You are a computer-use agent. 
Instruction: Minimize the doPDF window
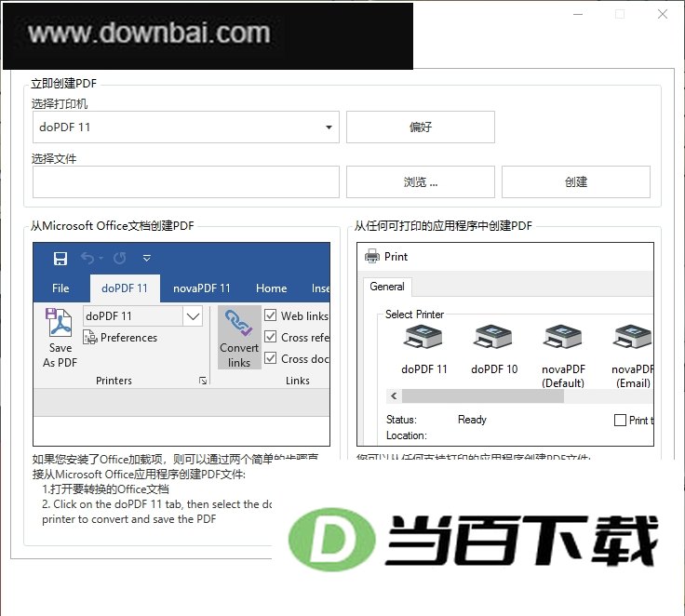tap(578, 14)
